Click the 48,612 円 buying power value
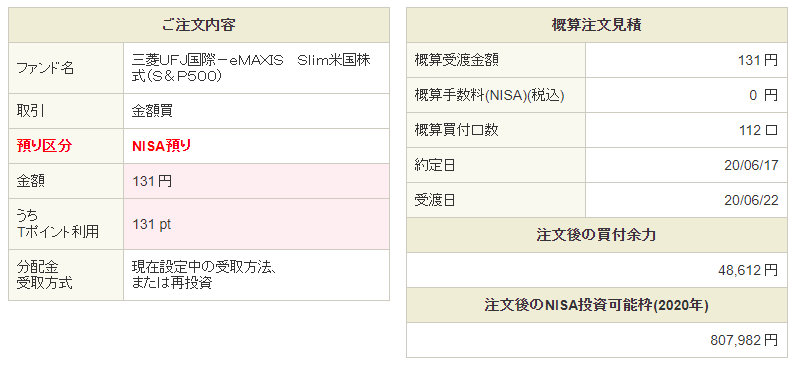799x367 pixels. click(748, 270)
